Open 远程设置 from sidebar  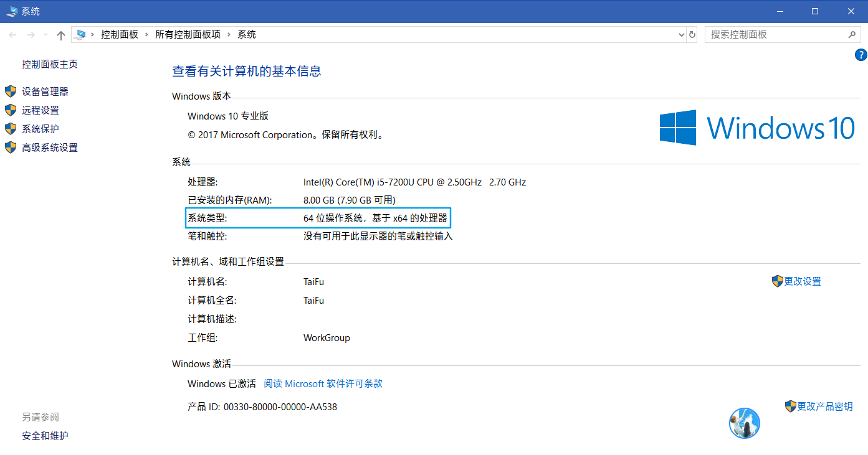41,110
